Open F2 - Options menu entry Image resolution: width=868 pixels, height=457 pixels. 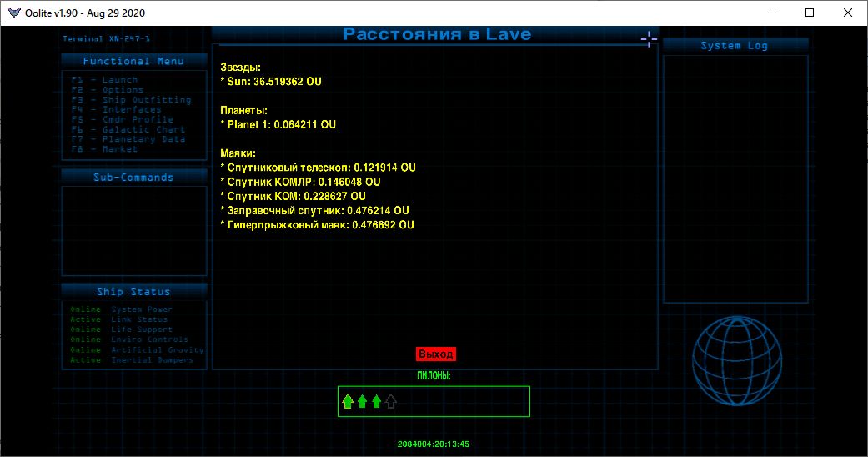(107, 90)
